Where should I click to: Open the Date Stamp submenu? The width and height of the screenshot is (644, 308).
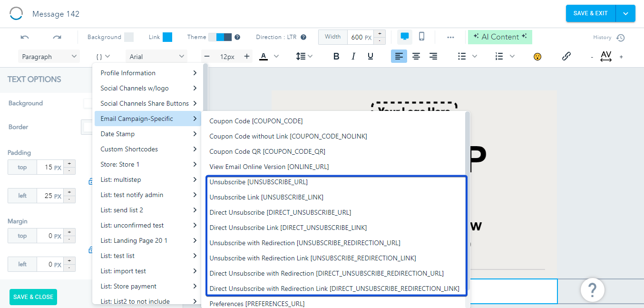point(148,134)
